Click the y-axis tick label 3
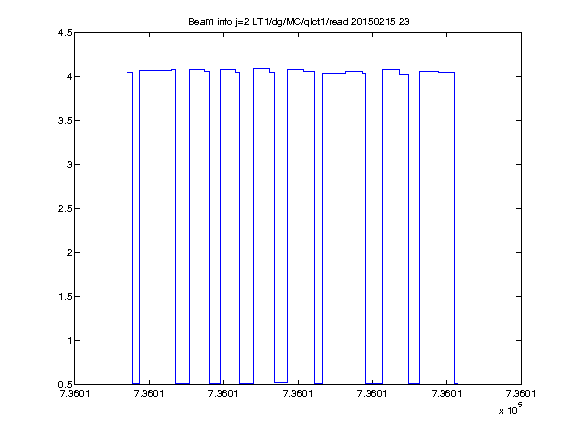The width and height of the screenshot is (576, 432). (69, 165)
